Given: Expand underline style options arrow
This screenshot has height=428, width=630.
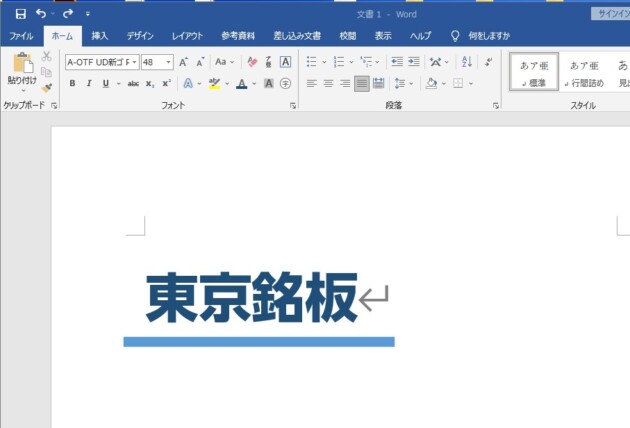Looking at the screenshot, I should pos(119,84).
